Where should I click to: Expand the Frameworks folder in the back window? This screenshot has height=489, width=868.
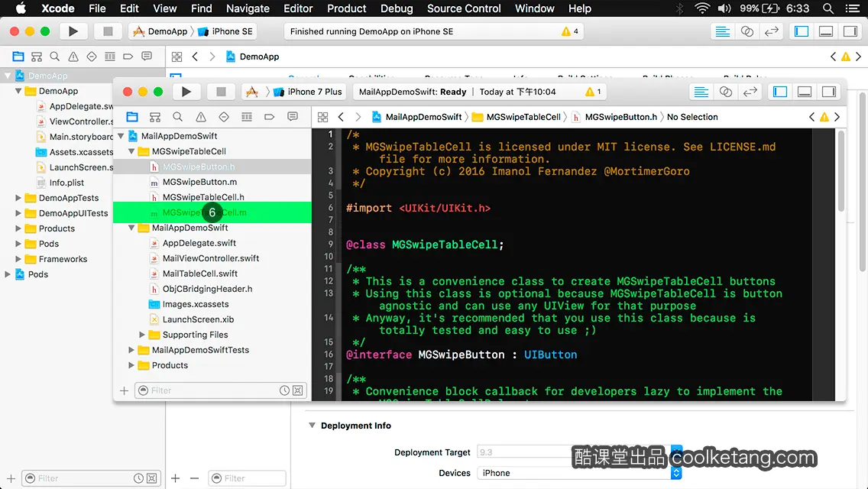pos(18,259)
